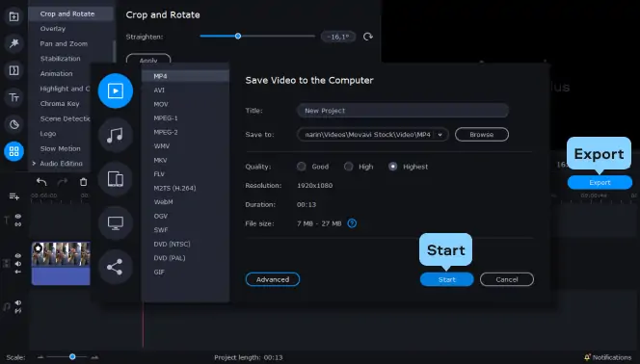Browse for a save folder
This screenshot has height=364, width=640.
point(482,135)
